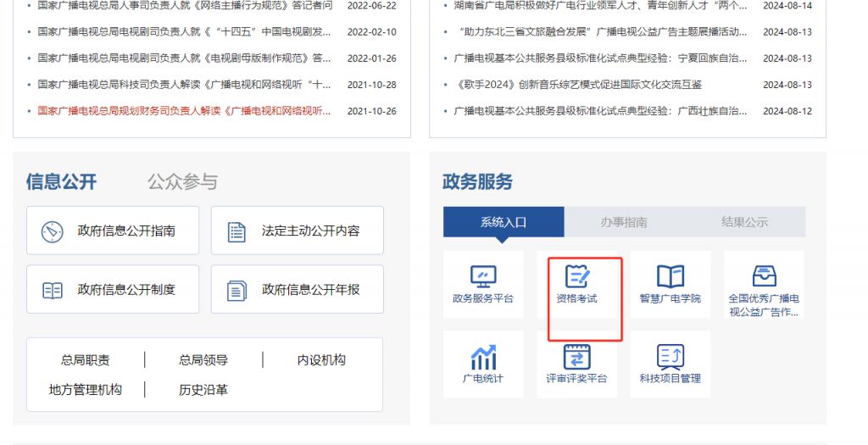Open the 总局领导 link
The image size is (868, 445).
tap(203, 360)
